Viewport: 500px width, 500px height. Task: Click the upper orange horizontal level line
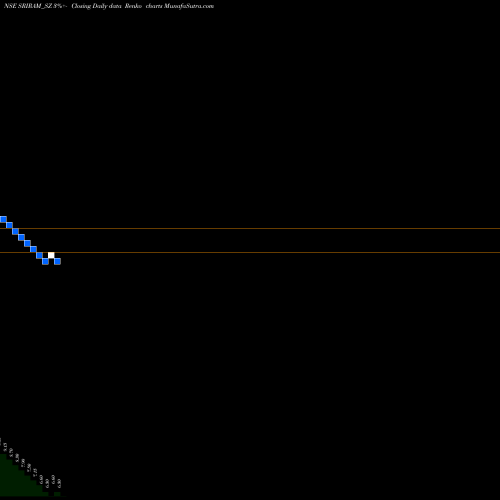click(x=250, y=228)
